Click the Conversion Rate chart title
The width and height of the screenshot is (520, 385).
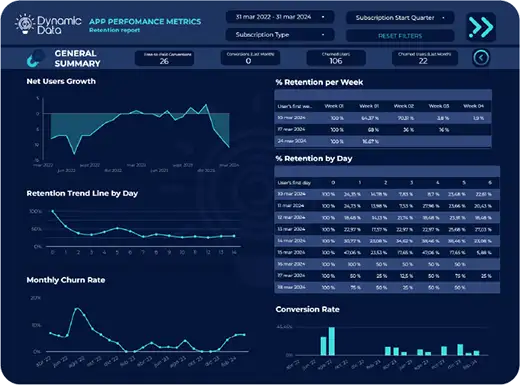click(x=307, y=309)
